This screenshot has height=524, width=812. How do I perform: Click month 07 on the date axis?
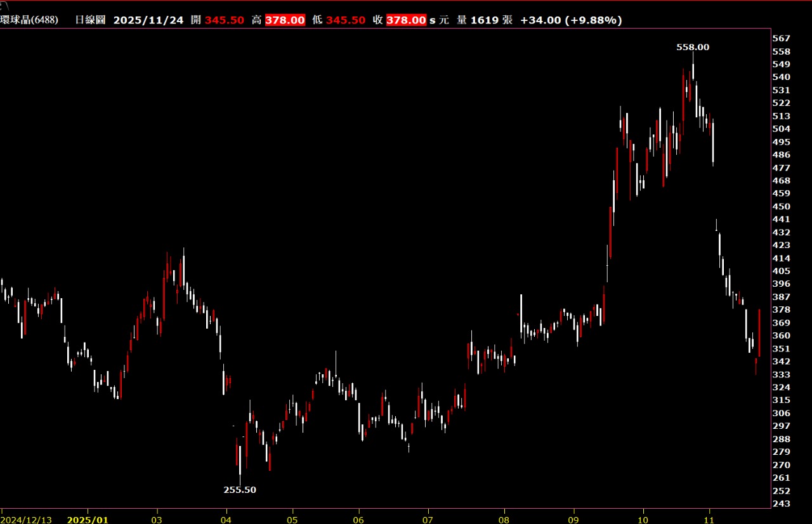428,520
